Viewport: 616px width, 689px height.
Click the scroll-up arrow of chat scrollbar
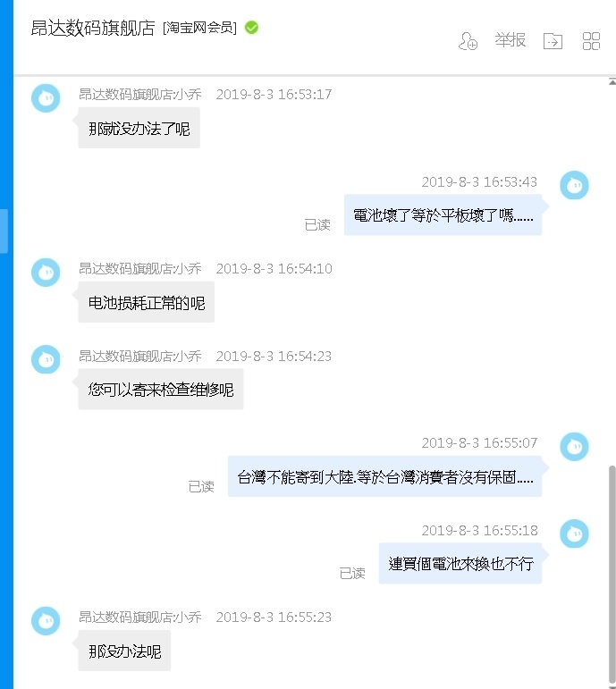[612, 81]
